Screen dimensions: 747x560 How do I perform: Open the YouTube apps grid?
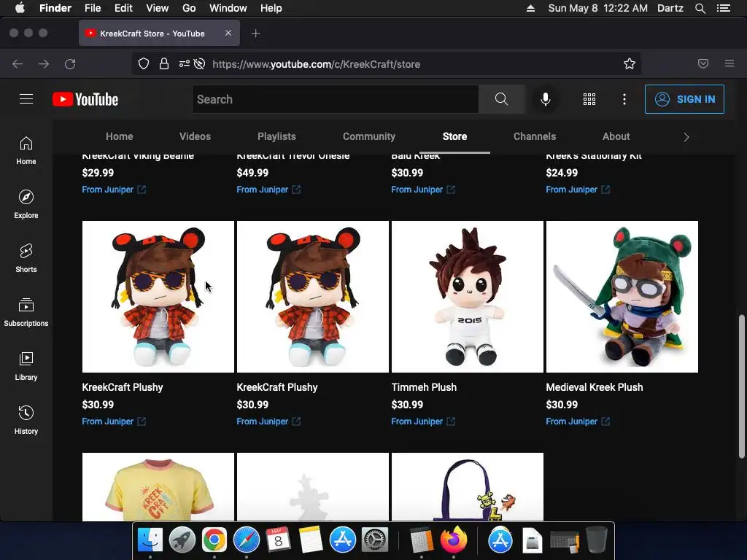[589, 99]
